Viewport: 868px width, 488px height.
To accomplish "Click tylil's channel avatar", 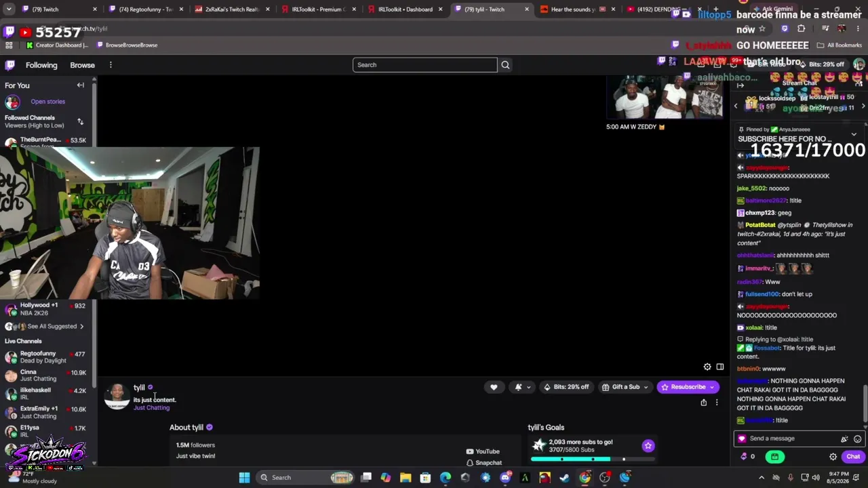I will click(117, 396).
